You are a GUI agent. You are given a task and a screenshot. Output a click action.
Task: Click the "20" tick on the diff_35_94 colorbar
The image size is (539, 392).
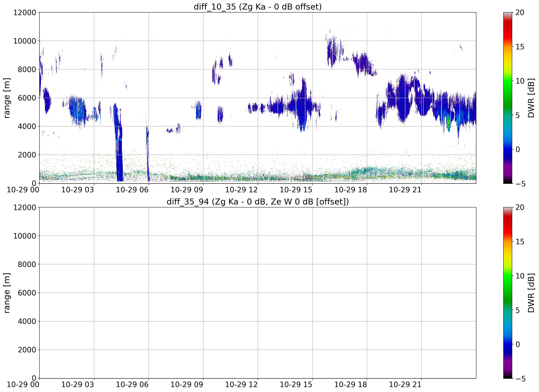pos(520,207)
